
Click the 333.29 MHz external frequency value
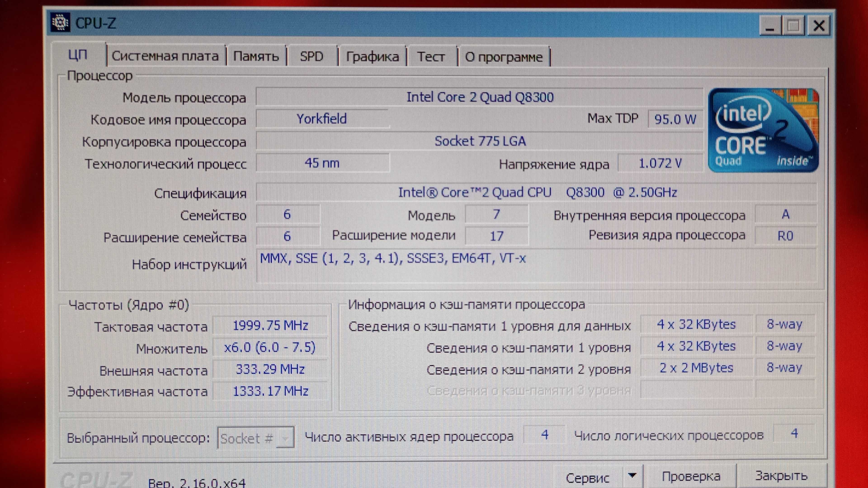[270, 369]
